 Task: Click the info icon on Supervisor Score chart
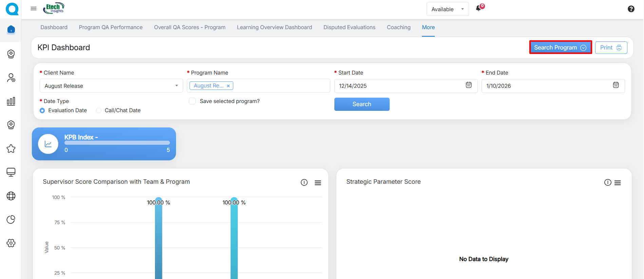[304, 183]
